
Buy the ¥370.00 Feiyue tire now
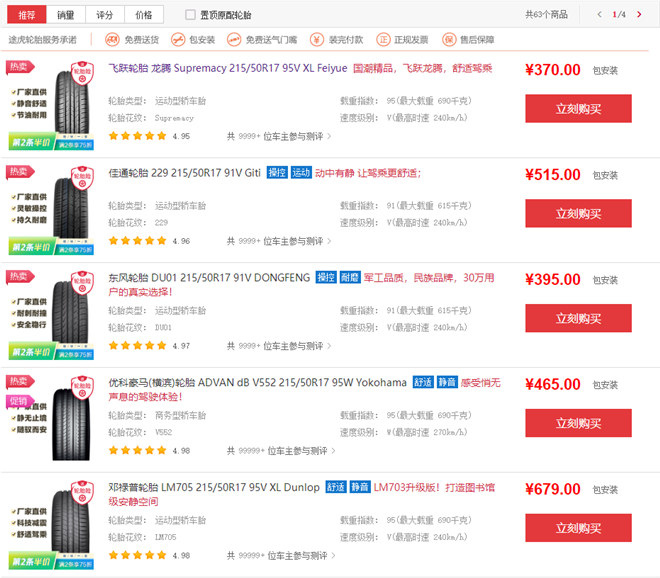coord(578,109)
